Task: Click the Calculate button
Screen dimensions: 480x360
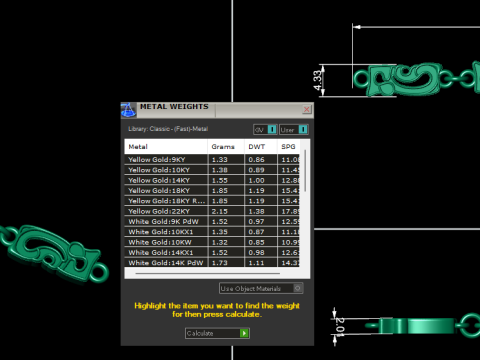Action: click(217, 333)
